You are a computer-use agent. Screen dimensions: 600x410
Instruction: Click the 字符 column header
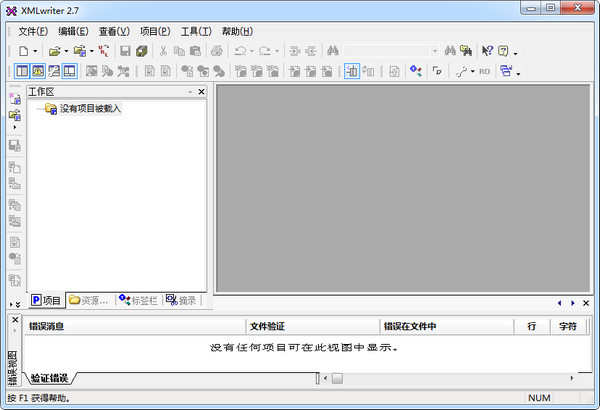[x=568, y=326]
